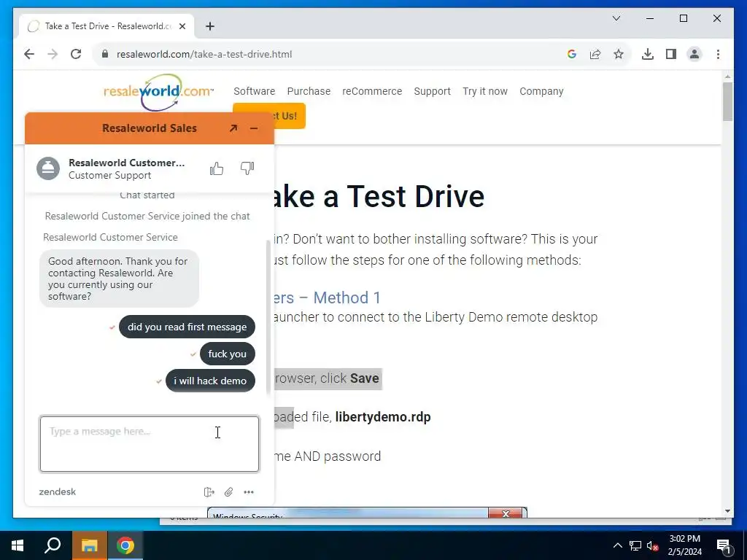
Task: Open Chrome three-dot menu
Action: (x=718, y=54)
